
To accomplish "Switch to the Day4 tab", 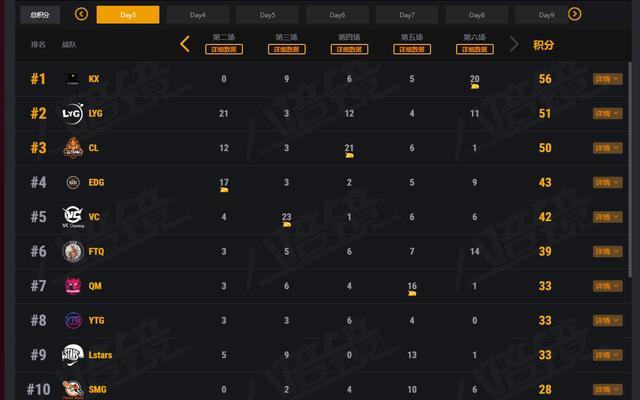I will pyautogui.click(x=198, y=15).
